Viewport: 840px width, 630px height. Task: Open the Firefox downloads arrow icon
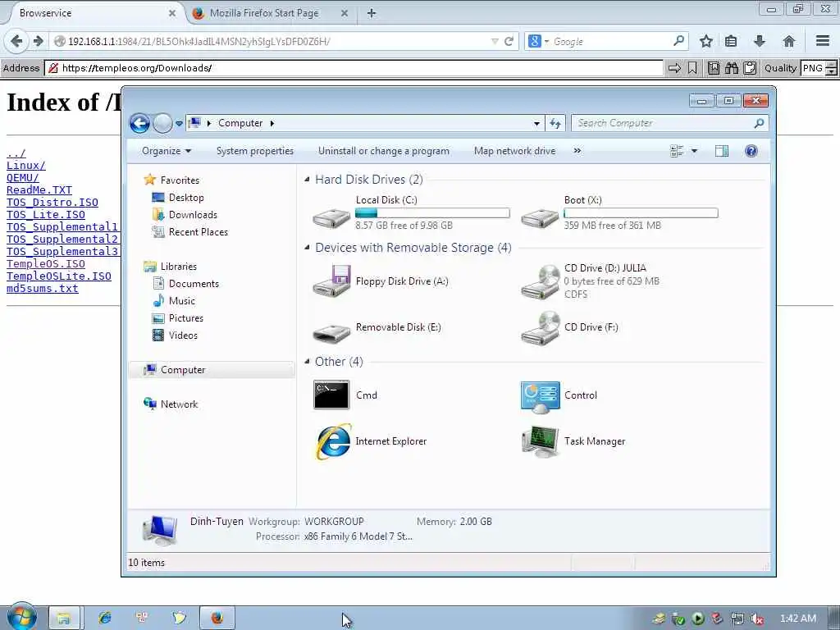[759, 41]
